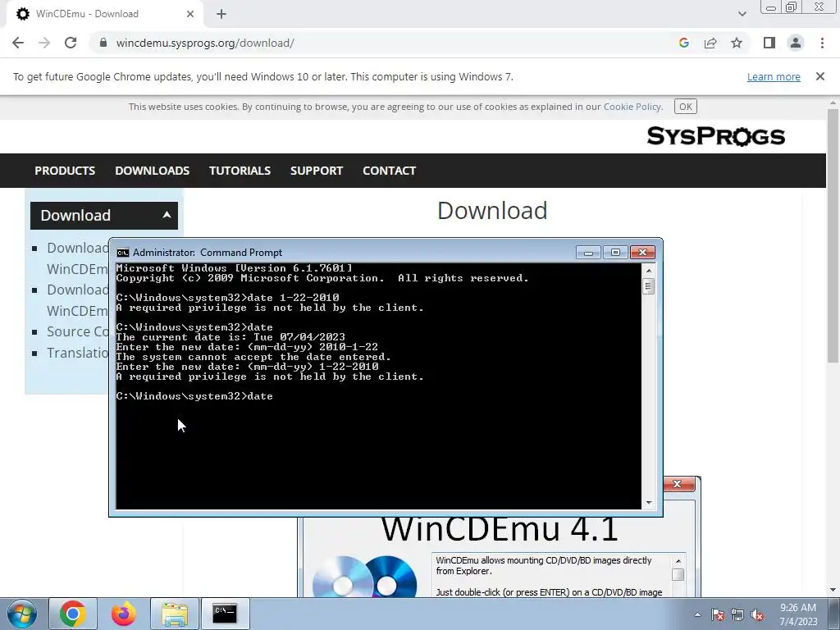Viewport: 840px width, 630px height.
Task: Open the Chrome profile avatar menu
Action: tap(796, 43)
